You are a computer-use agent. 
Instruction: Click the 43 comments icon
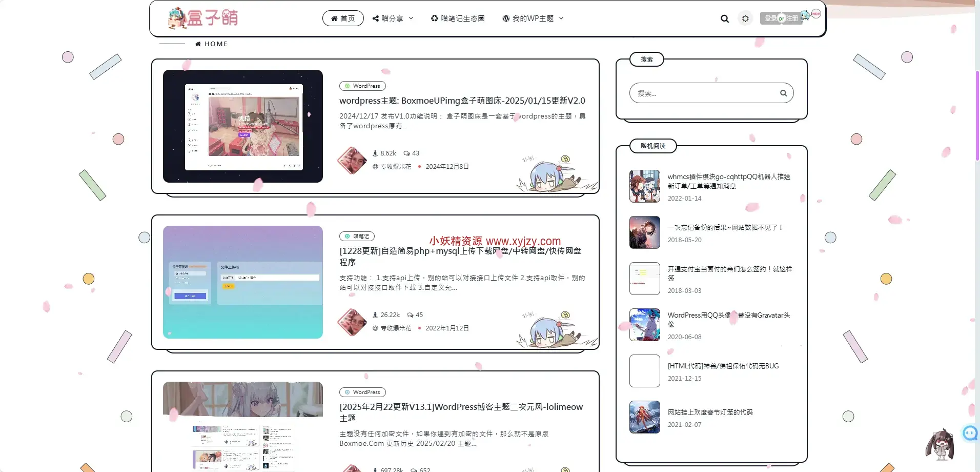407,153
